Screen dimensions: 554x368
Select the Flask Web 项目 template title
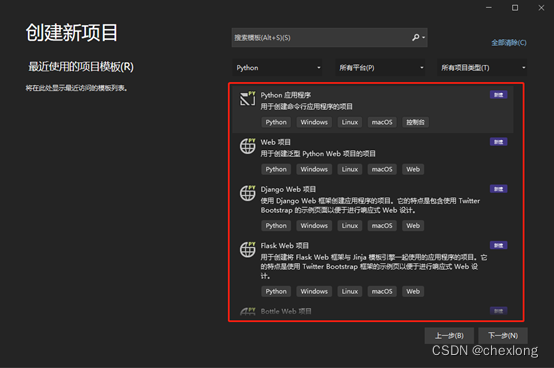pyautogui.click(x=285, y=245)
